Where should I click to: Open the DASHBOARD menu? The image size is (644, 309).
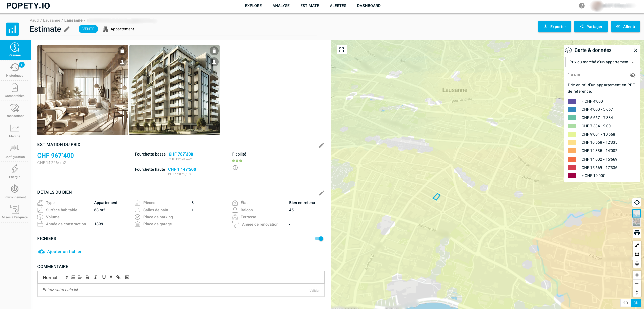point(369,6)
